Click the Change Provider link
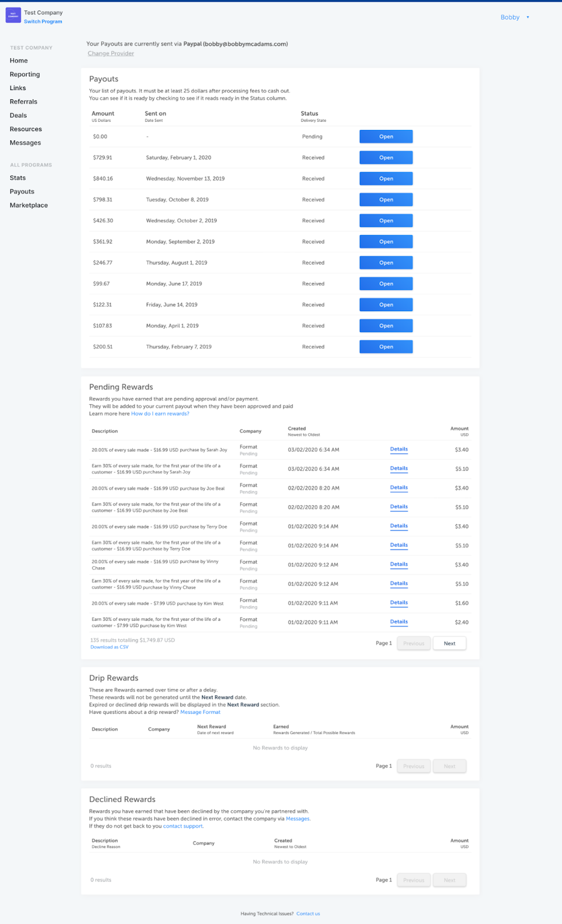 click(111, 53)
